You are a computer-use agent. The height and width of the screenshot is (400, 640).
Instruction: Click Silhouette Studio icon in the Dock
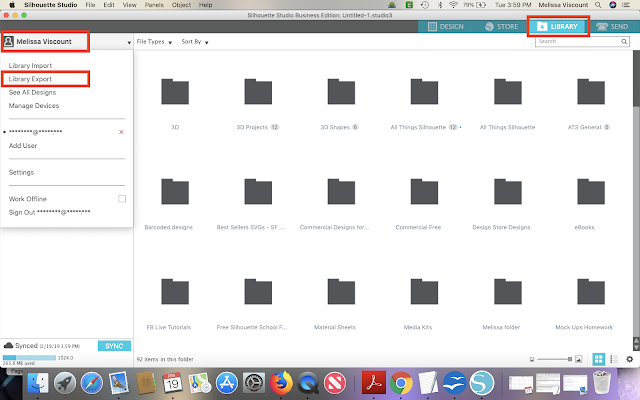482,383
